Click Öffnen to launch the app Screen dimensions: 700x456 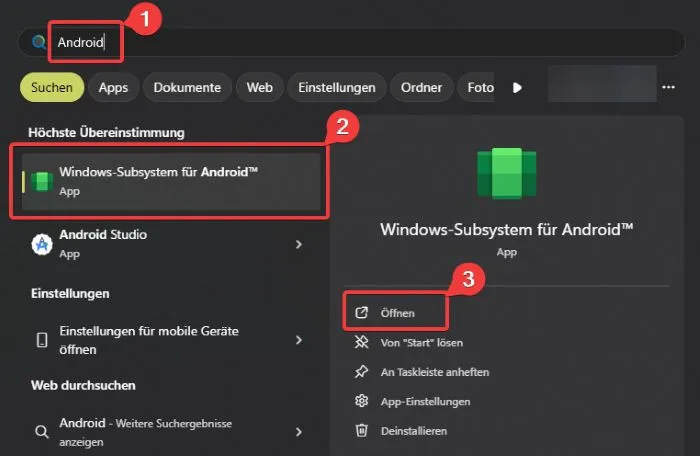(396, 313)
